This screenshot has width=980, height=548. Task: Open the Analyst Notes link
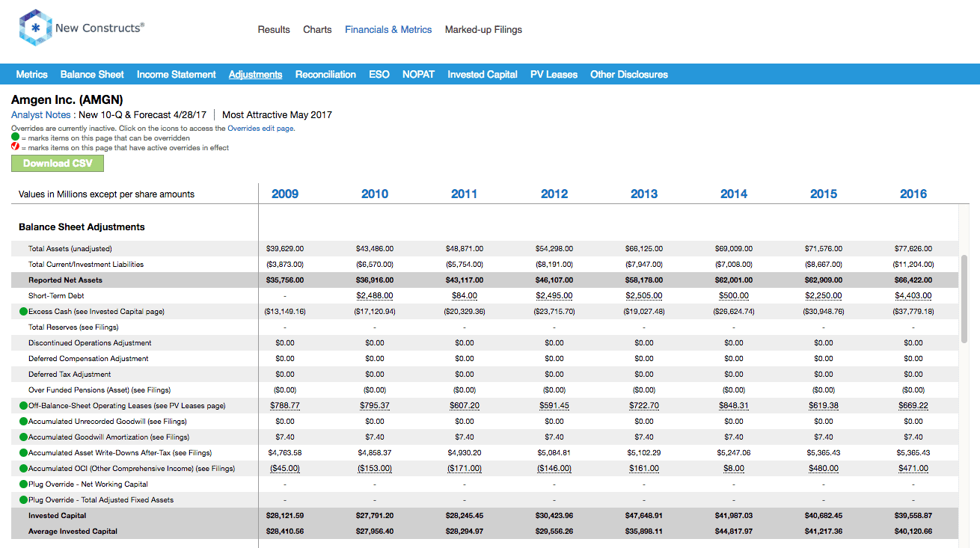(40, 115)
